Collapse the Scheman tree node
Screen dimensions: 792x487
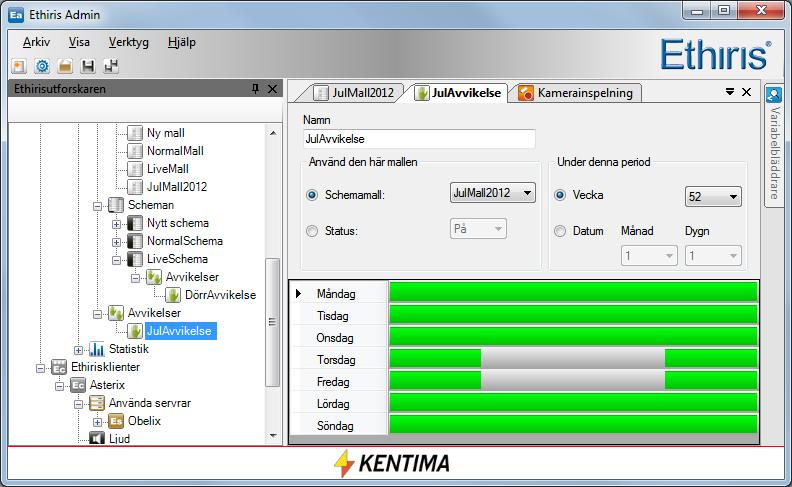[97, 206]
